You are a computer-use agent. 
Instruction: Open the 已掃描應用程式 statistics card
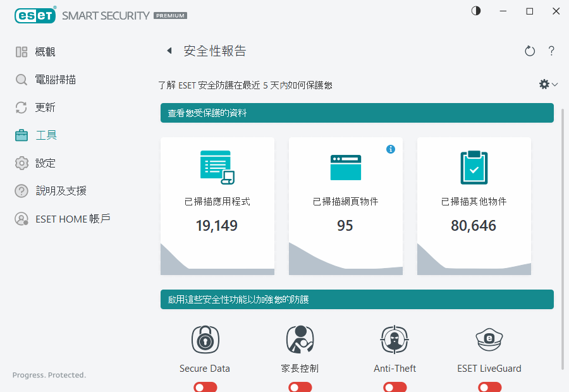click(x=217, y=205)
